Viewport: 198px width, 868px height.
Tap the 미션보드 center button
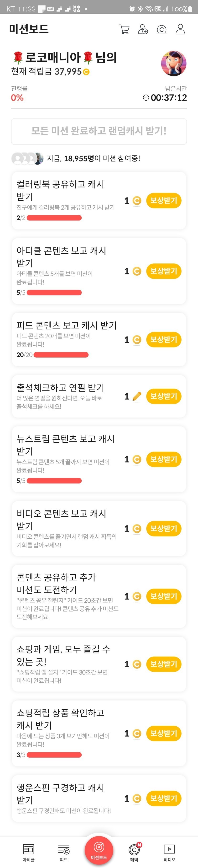coord(99,850)
